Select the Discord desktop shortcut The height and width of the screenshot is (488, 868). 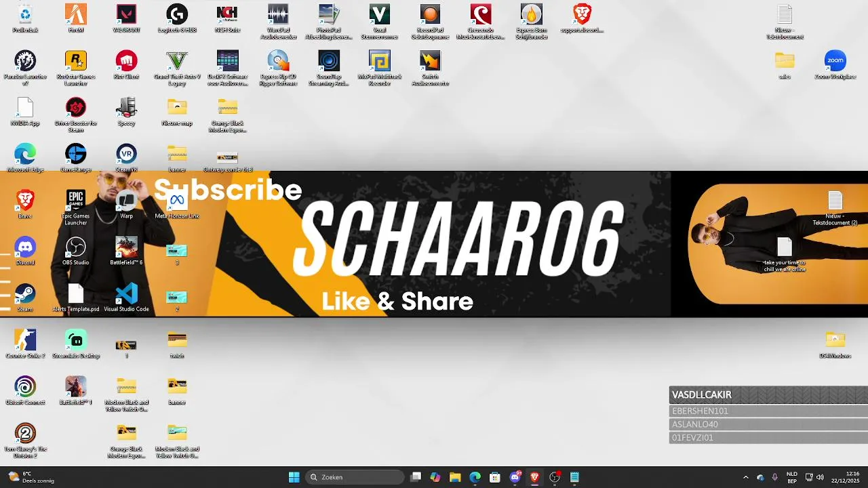coord(25,251)
